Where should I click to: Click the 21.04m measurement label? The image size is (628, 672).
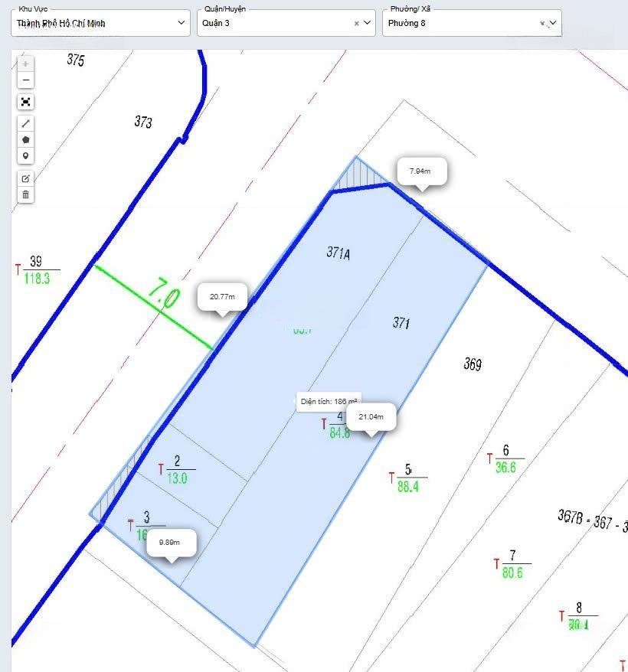coord(371,416)
